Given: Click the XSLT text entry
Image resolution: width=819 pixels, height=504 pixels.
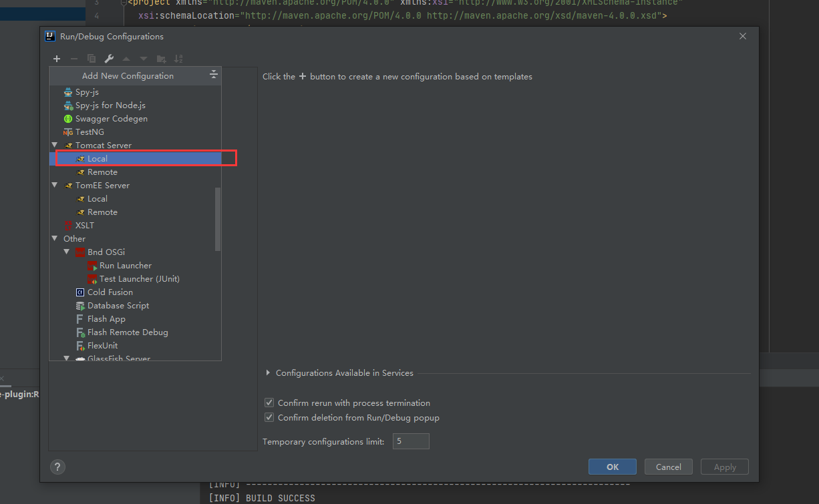Looking at the screenshot, I should 85,226.
